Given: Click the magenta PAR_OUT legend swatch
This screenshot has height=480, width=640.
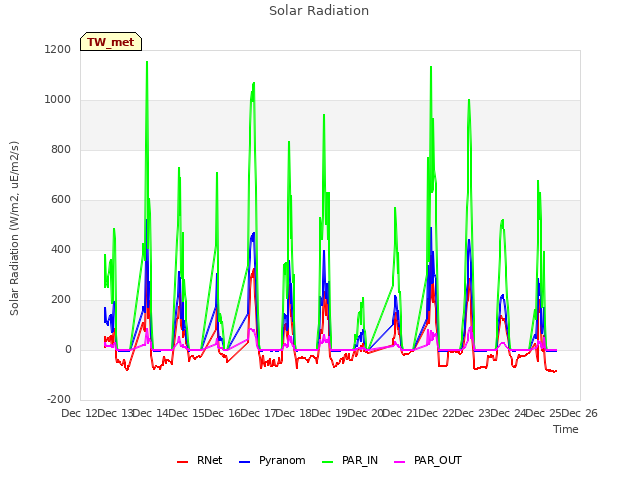Looking at the screenshot, I should [x=400, y=462].
